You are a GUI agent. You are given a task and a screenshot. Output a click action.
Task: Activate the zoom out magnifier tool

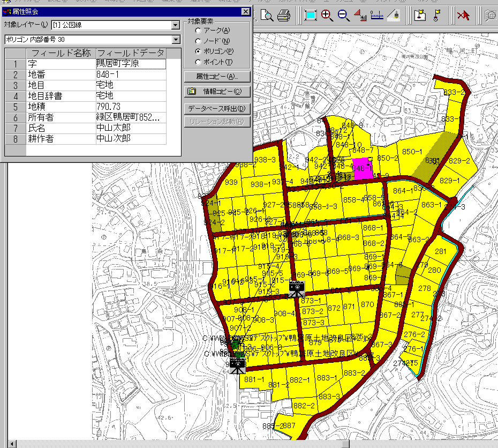coord(343,16)
